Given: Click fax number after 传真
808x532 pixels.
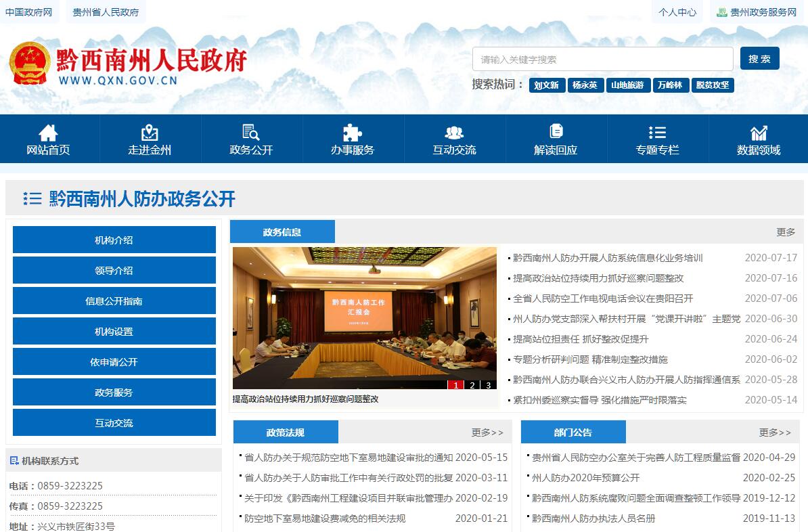Looking at the screenshot, I should click(70, 506).
